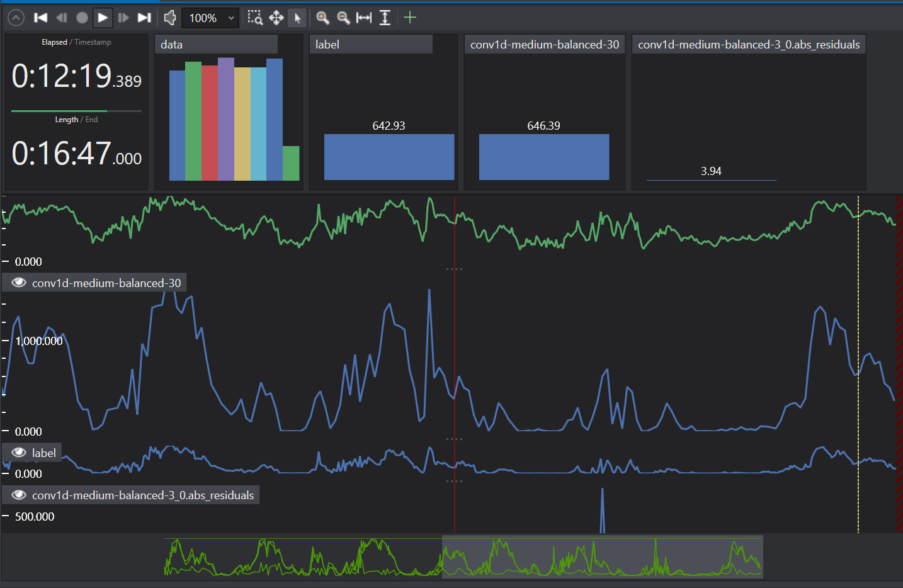903x588 pixels.
Task: Zoom out with the magnifier minus icon
Action: point(344,18)
